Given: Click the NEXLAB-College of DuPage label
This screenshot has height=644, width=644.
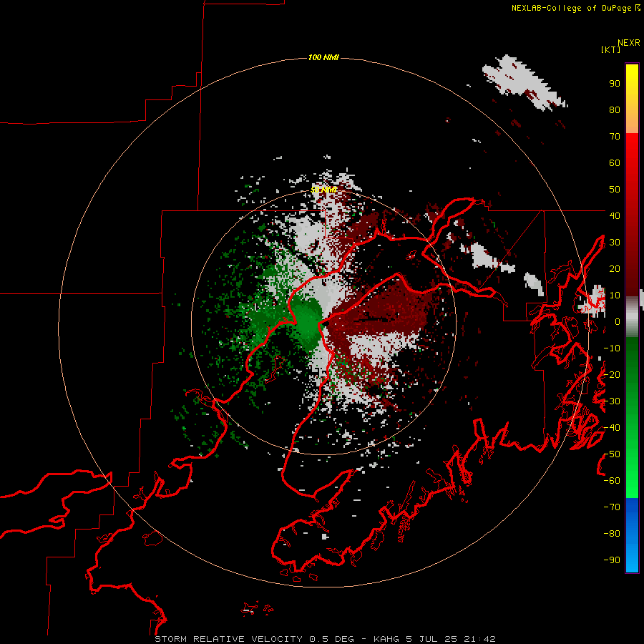Looking at the screenshot, I should click(571, 8).
